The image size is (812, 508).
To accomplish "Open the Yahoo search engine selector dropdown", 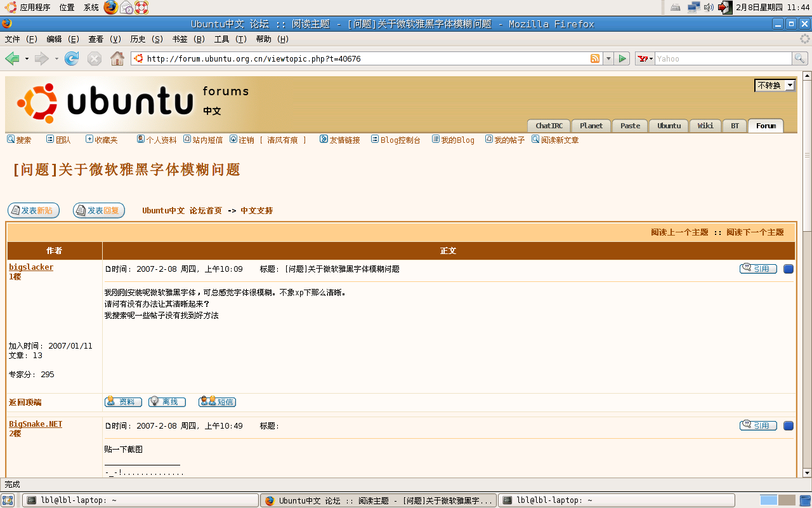I will pyautogui.click(x=645, y=58).
